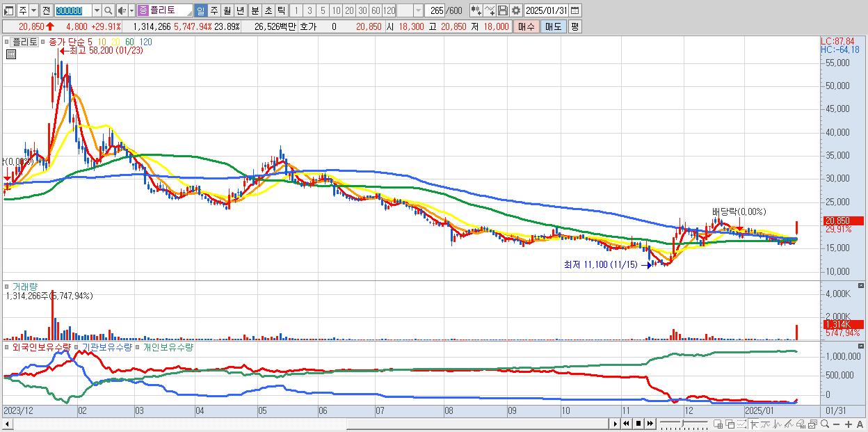Toggle the 플리토 series marker checkbox
This screenshot has height=432, width=868.
(x=6, y=42)
